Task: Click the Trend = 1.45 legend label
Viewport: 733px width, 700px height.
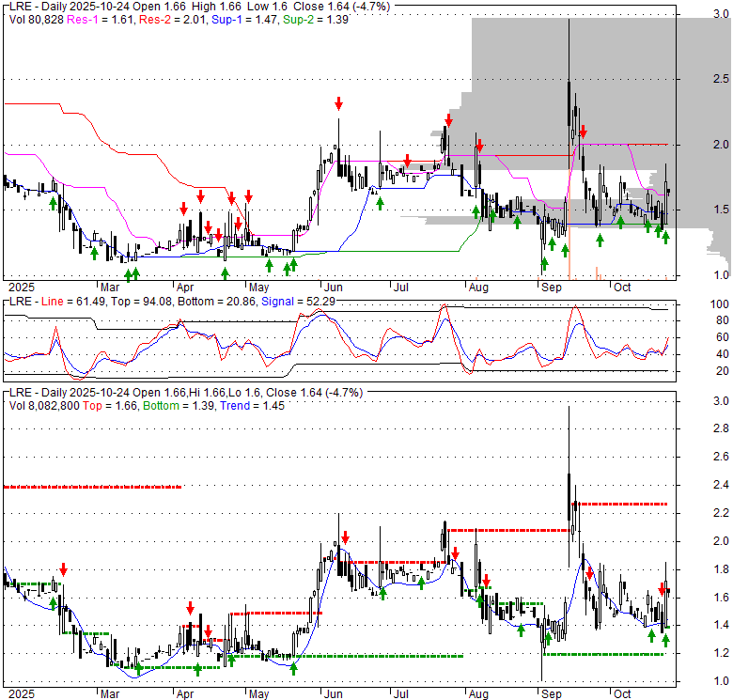Action: point(252,406)
